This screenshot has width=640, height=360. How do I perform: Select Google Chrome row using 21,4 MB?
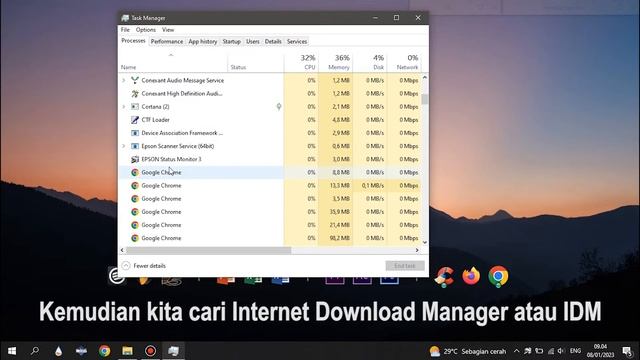tap(270, 225)
